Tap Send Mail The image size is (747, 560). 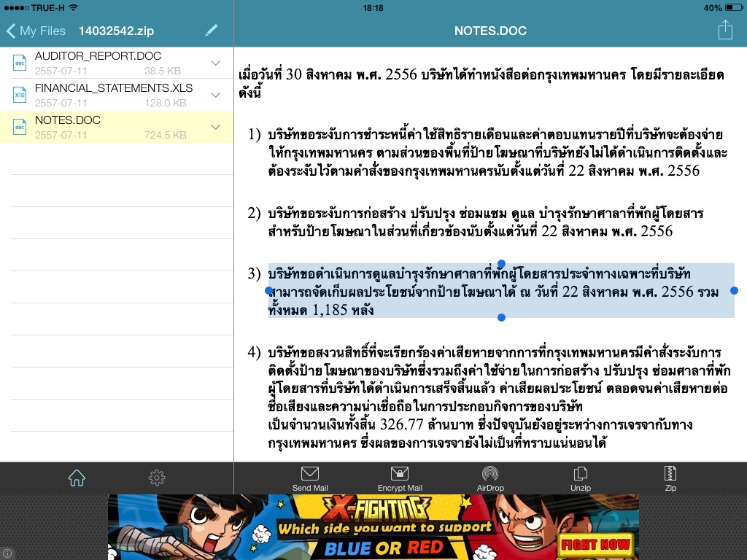tap(309, 478)
